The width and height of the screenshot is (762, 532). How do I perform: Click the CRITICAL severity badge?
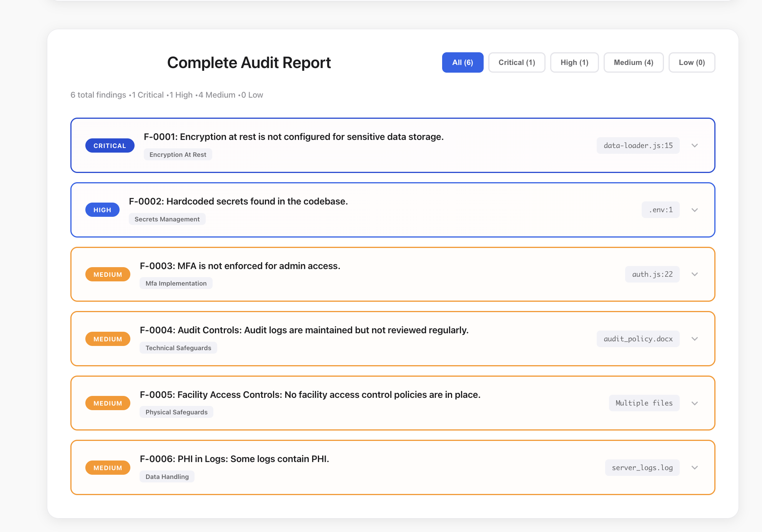110,146
